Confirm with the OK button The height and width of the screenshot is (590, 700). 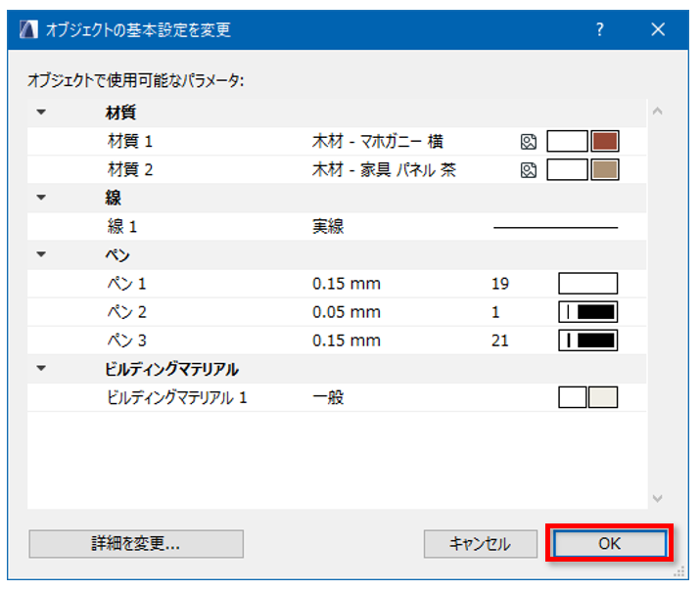(x=609, y=544)
